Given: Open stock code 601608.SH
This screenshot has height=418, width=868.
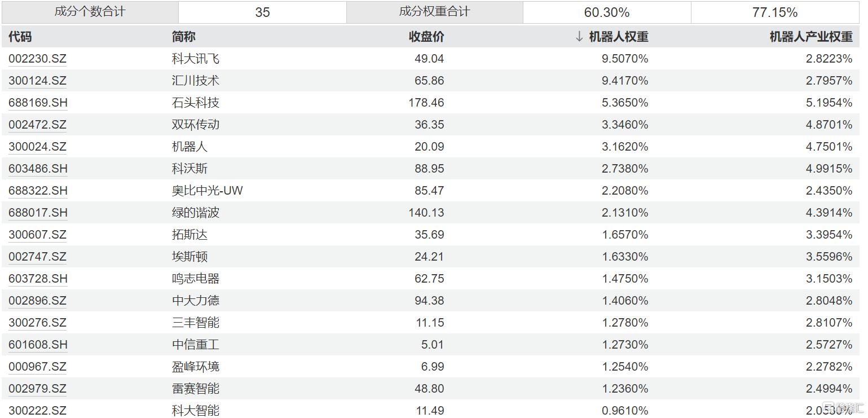Looking at the screenshot, I should tap(38, 345).
